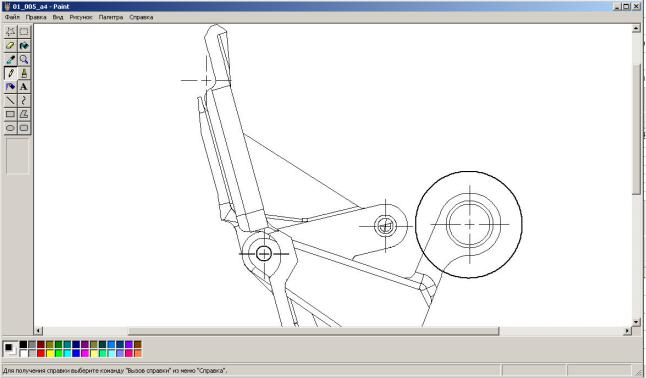Screen dimensions: 646x378
Task: Pick the violet color swatch
Action: pos(129,345)
